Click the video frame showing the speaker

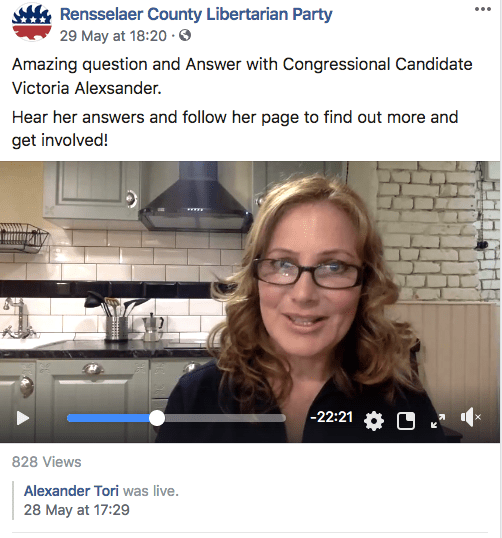(250, 281)
